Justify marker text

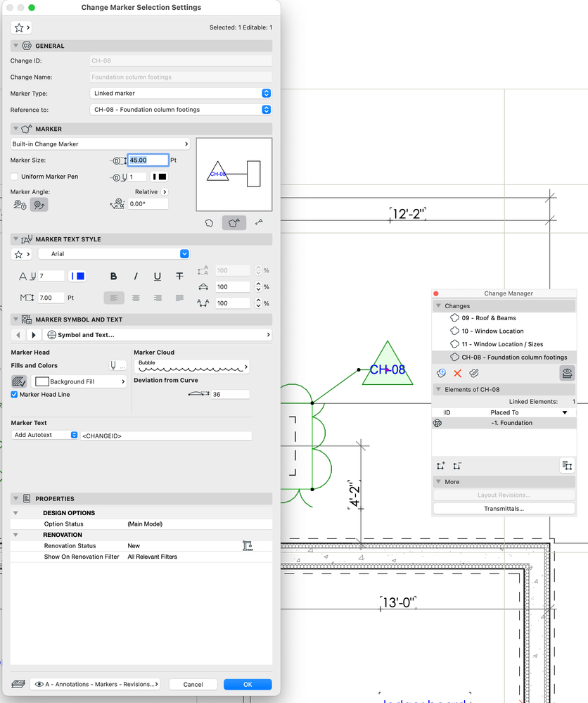point(180,298)
